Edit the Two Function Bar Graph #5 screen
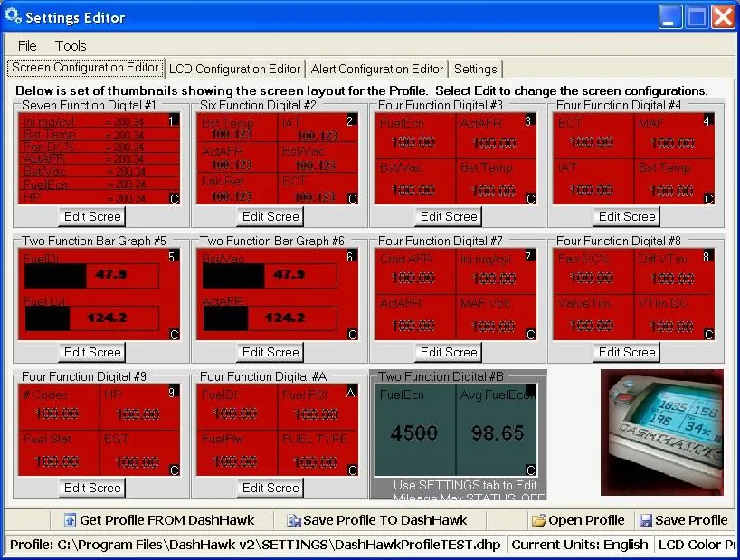The width and height of the screenshot is (740, 560). pos(92,352)
